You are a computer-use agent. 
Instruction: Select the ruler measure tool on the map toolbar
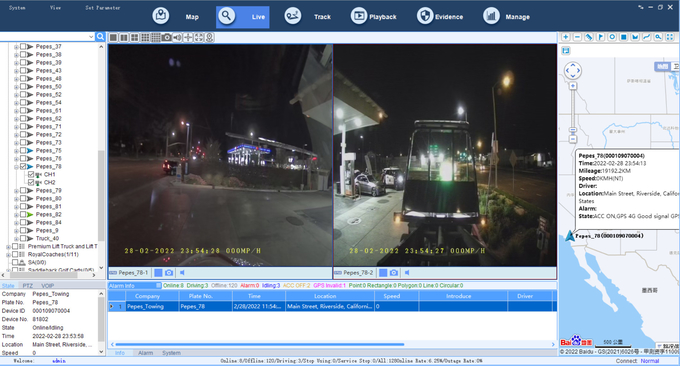point(589,37)
